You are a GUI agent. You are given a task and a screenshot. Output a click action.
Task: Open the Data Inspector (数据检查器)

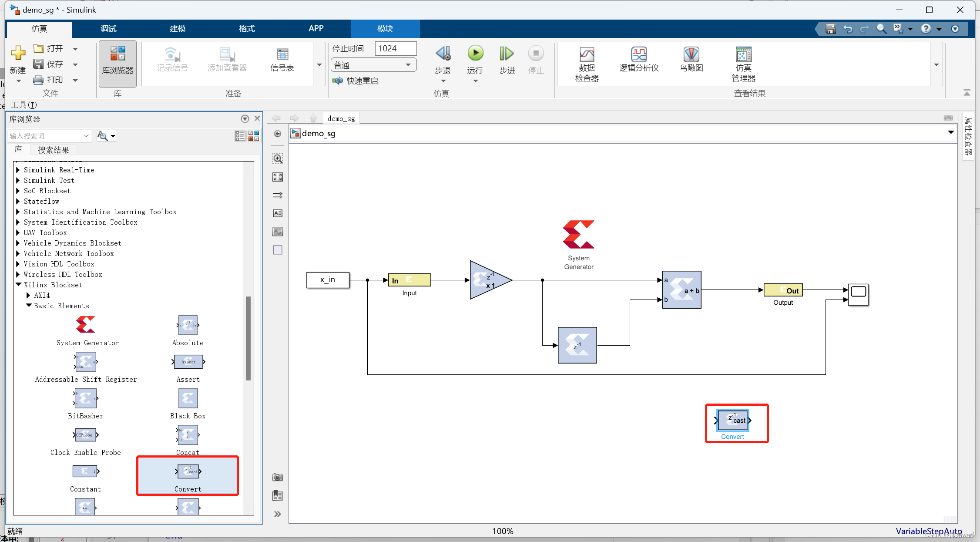[587, 64]
